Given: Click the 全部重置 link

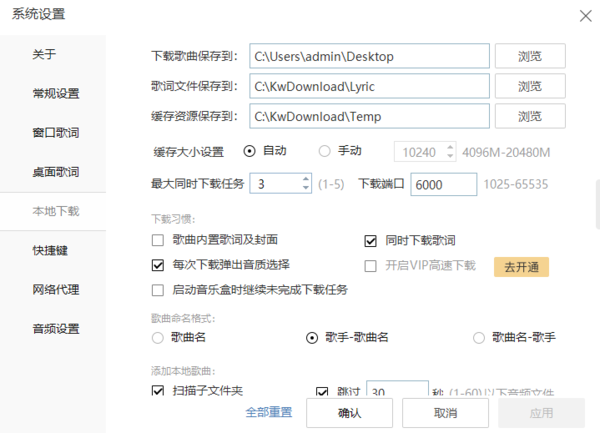Looking at the screenshot, I should [268, 412].
